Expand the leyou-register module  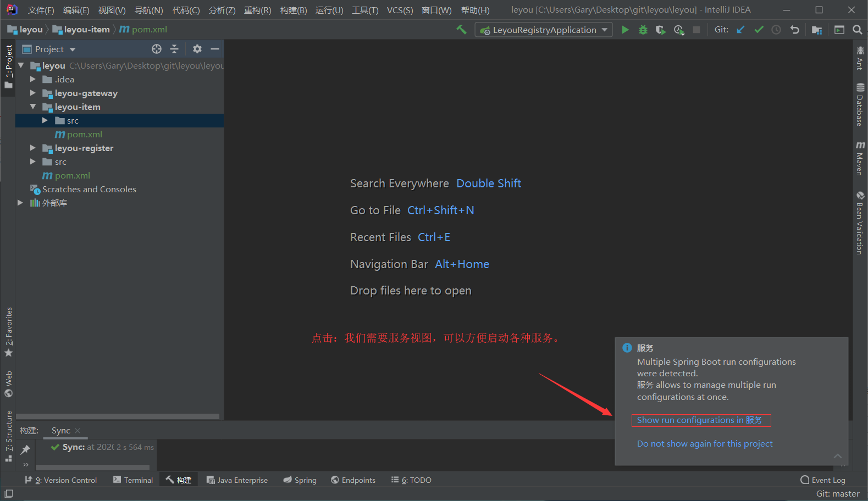33,148
